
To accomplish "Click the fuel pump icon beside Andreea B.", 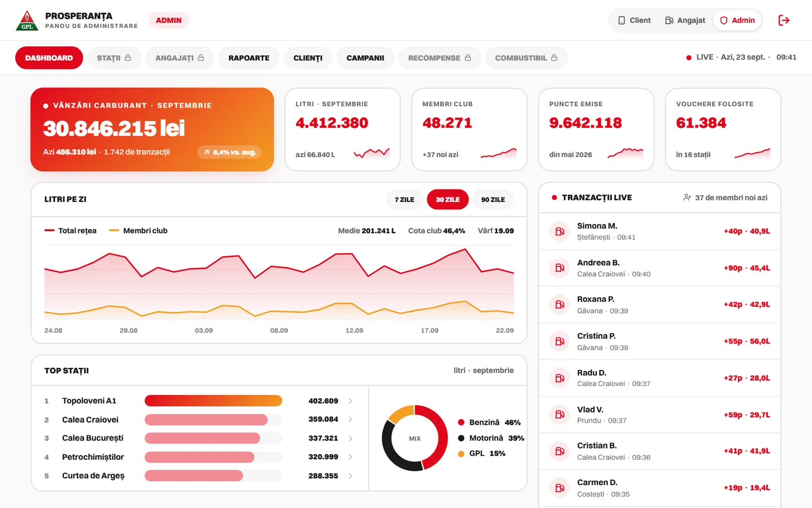I will [560, 268].
